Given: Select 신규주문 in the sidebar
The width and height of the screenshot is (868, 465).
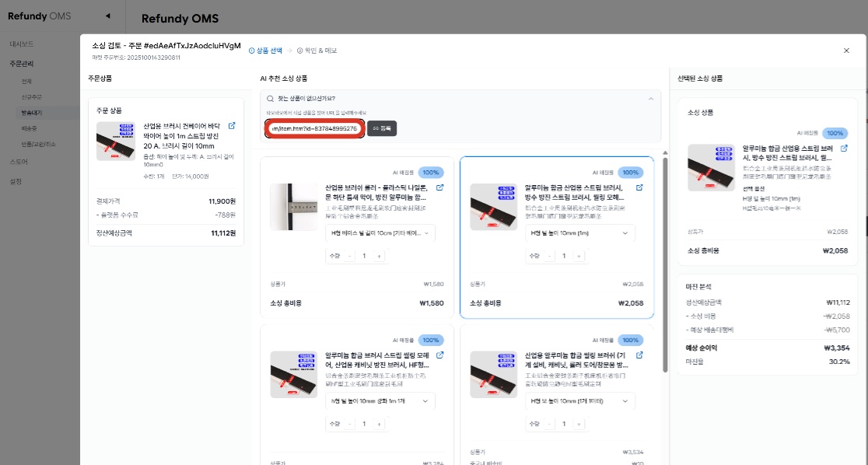Looking at the screenshot, I should click(32, 97).
